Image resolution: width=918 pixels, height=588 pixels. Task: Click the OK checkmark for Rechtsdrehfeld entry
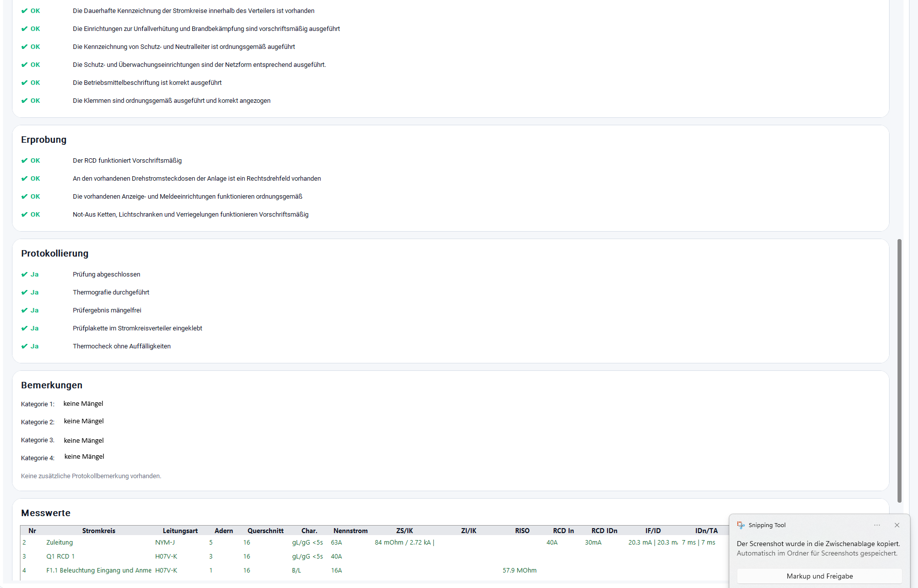24,179
